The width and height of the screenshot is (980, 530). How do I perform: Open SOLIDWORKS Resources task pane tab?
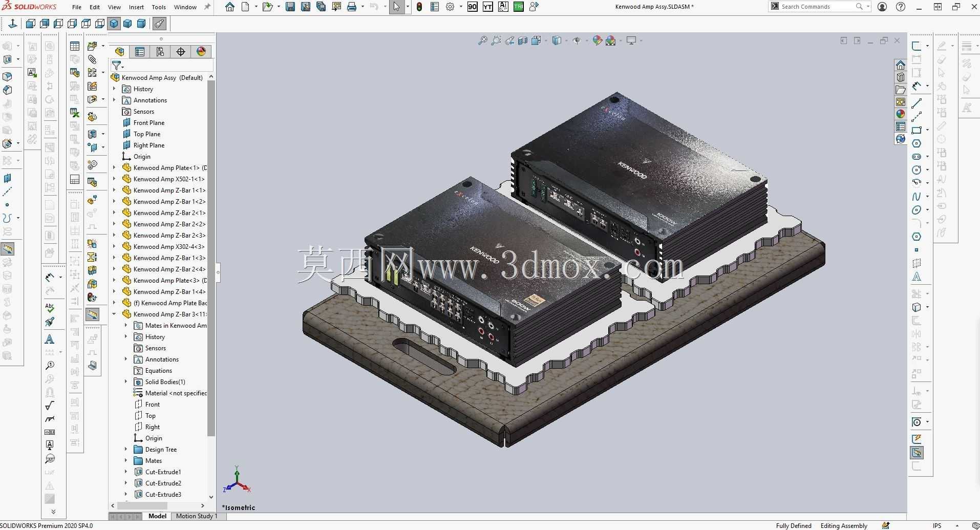click(901, 65)
